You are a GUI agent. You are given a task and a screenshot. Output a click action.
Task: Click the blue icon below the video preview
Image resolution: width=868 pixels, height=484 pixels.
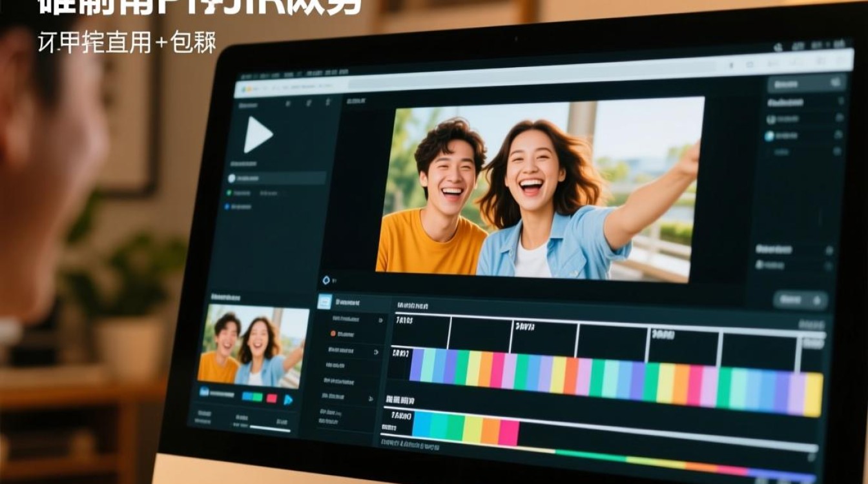[326, 280]
